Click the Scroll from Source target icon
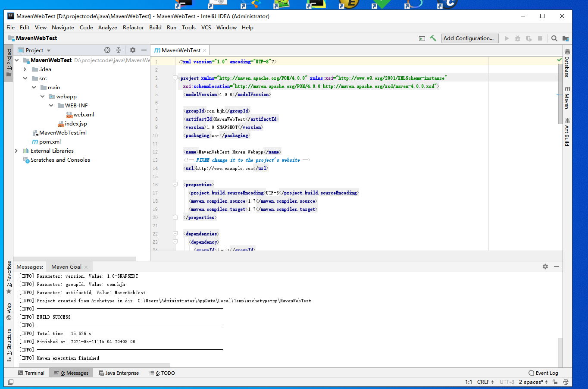 pyautogui.click(x=107, y=50)
